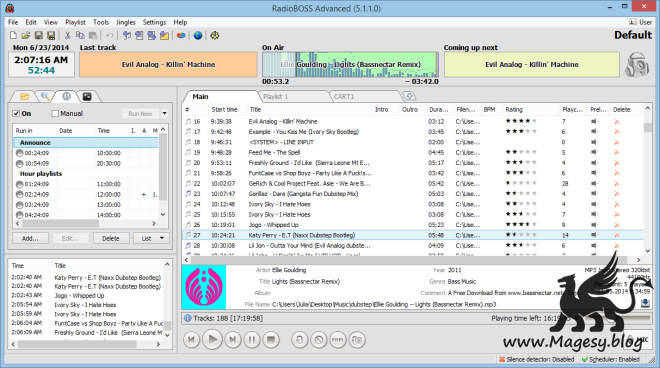Click the prelisten speaker icon for track 17
The width and height of the screenshot is (660, 368).
click(593, 132)
